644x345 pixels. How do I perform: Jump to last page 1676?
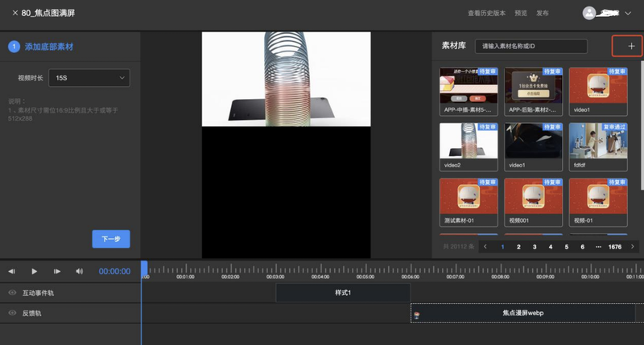(615, 247)
